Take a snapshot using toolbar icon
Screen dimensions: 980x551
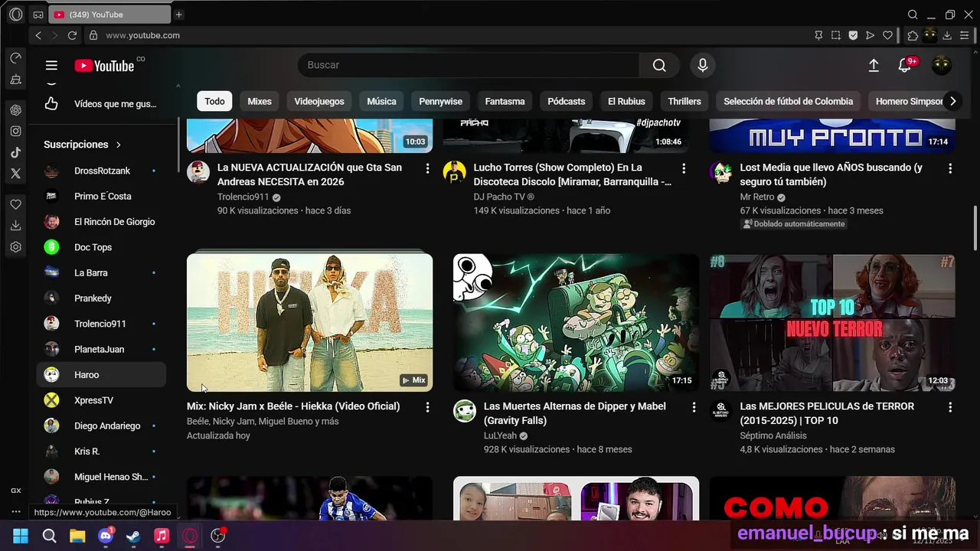pyautogui.click(x=835, y=35)
